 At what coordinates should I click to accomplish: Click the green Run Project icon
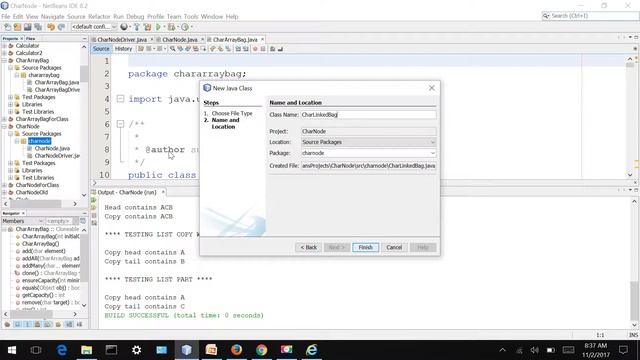pos(158,27)
